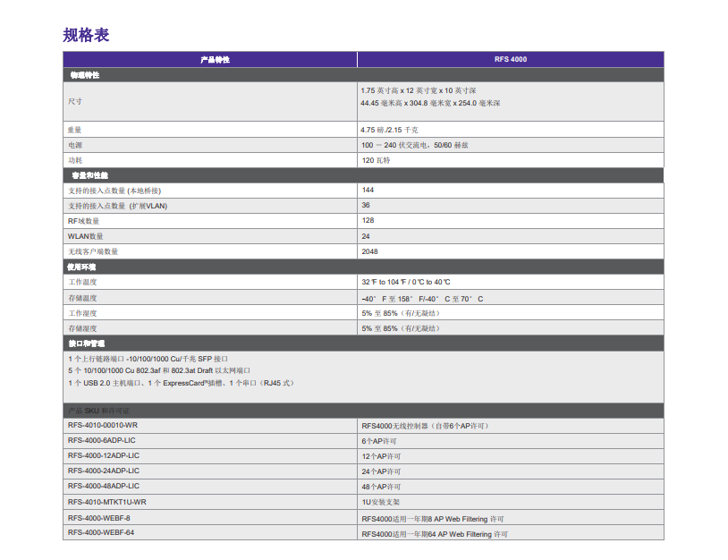This screenshot has height=560, width=728.
Task: Select the RFS 4000 column header
Action: click(x=511, y=59)
